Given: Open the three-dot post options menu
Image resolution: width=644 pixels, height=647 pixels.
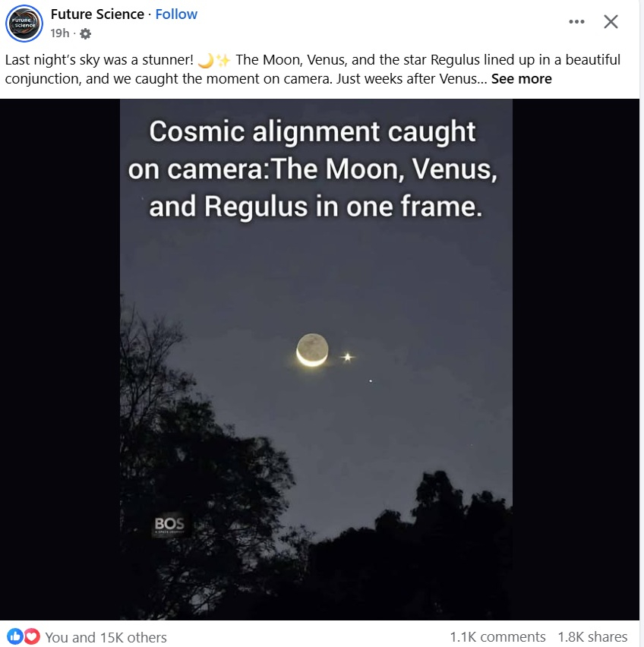Looking at the screenshot, I should (576, 21).
